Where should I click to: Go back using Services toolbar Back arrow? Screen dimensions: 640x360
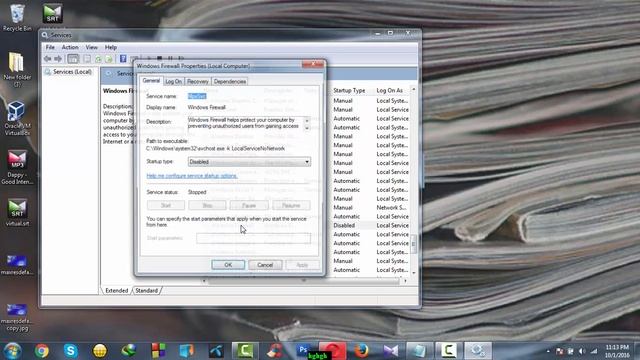pyautogui.click(x=48, y=59)
